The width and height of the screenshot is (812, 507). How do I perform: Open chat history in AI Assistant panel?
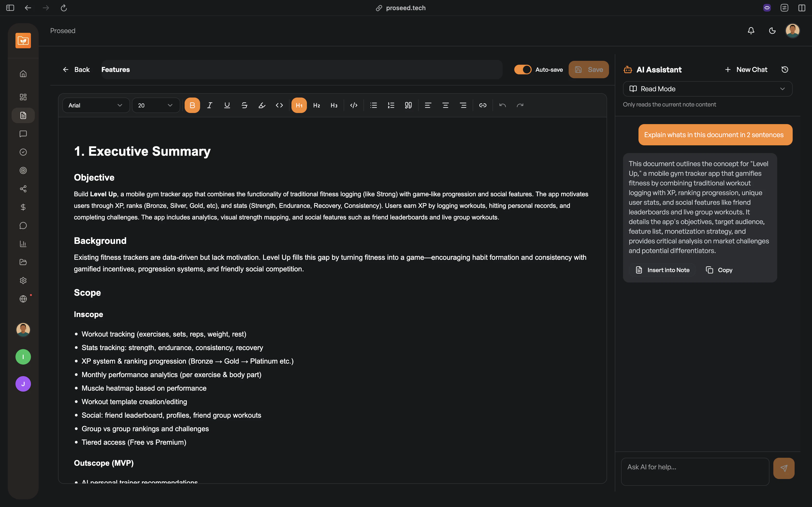785,70
